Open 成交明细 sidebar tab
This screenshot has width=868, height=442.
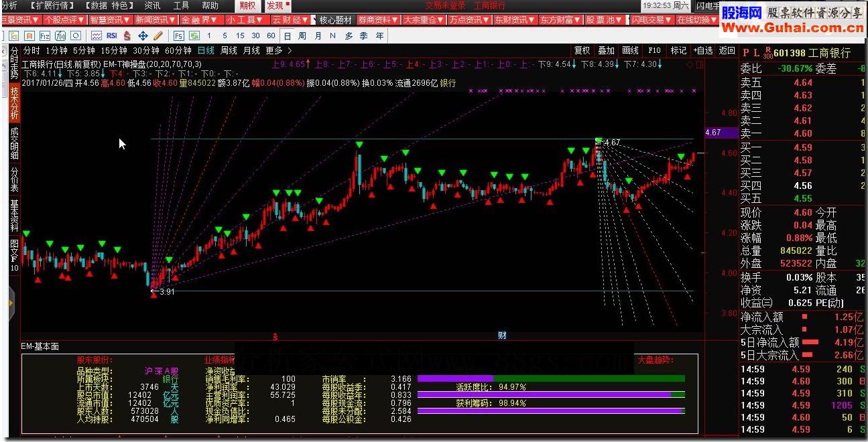14,143
